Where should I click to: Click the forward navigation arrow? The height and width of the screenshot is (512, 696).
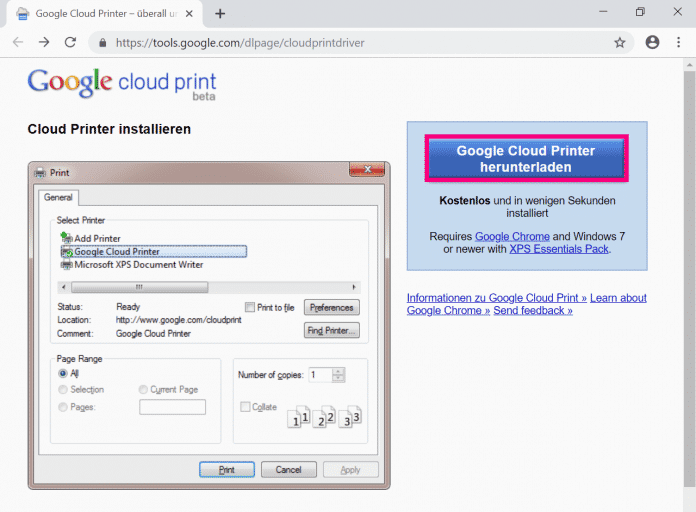click(x=44, y=43)
